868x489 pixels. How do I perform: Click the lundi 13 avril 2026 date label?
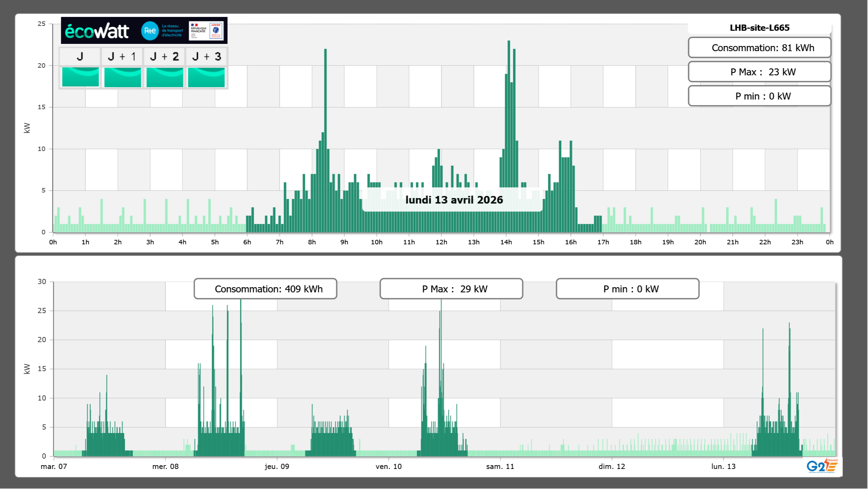click(454, 200)
